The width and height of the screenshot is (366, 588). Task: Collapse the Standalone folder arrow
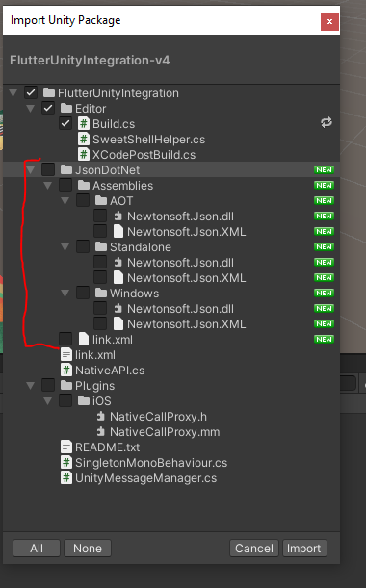pos(65,246)
